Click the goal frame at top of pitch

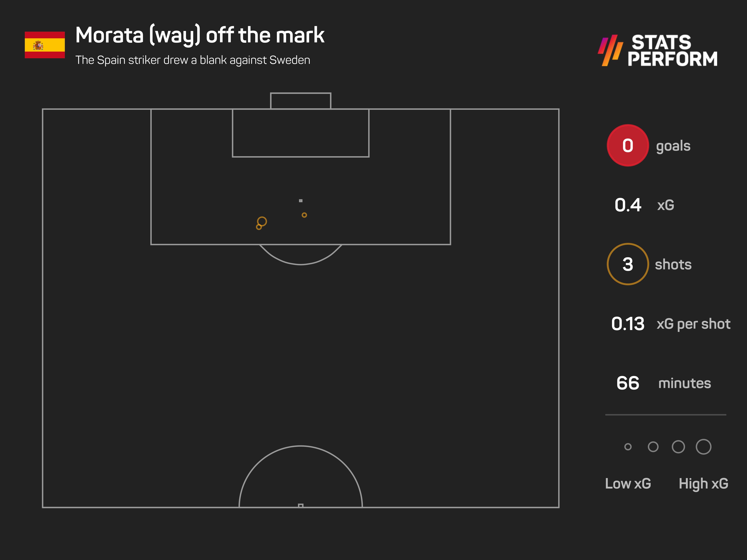(x=300, y=101)
